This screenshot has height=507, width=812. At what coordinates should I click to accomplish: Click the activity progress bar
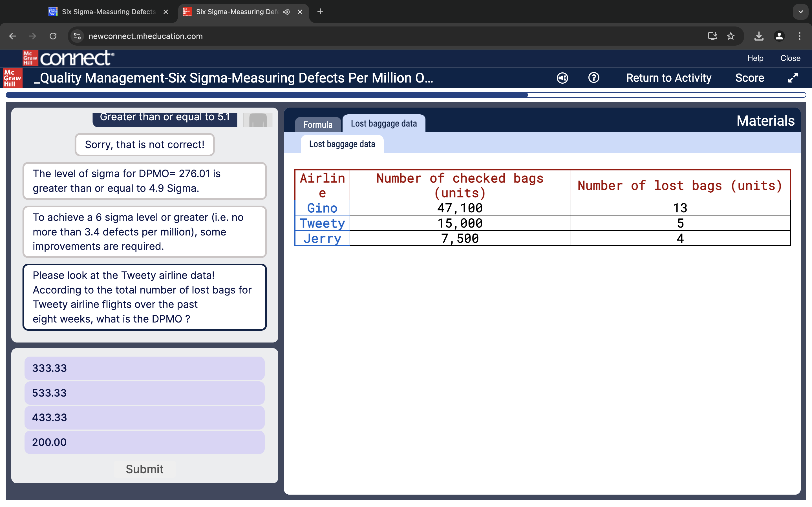point(405,95)
